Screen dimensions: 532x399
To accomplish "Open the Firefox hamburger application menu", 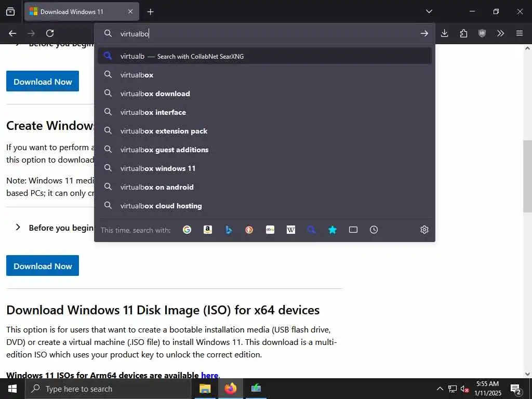I will (x=519, y=33).
